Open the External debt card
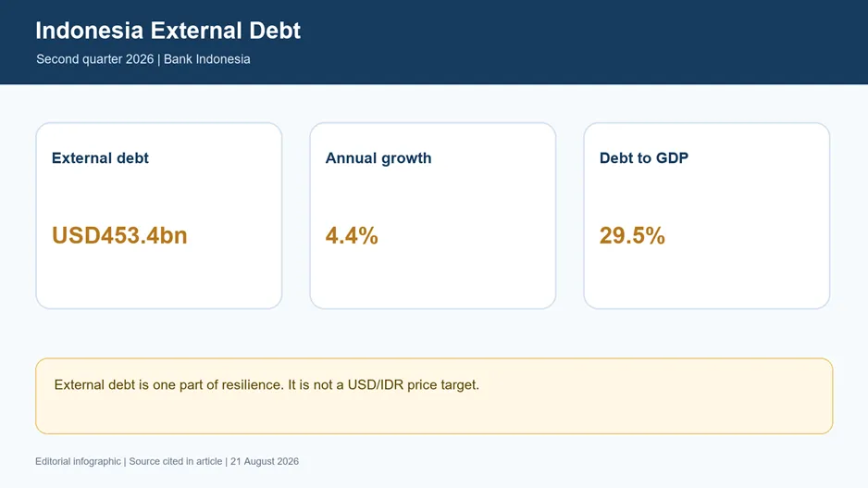The image size is (868, 488). click(x=159, y=216)
